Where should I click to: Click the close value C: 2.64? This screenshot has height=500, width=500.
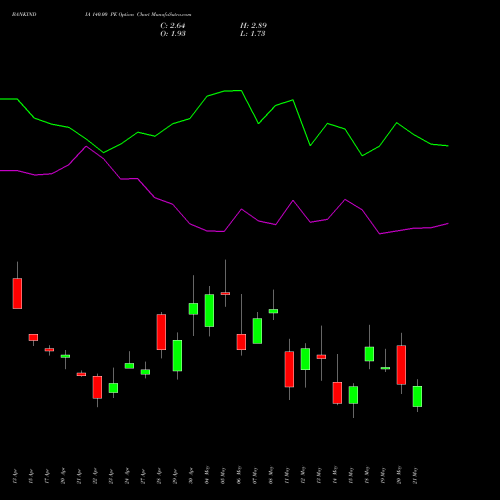(x=173, y=26)
